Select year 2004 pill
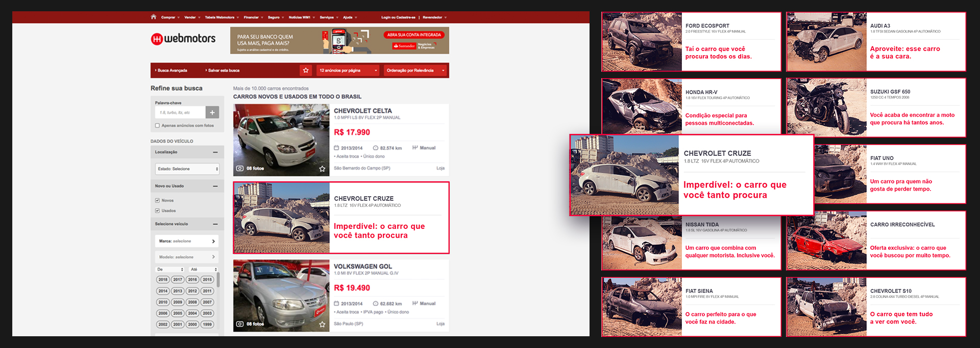 pyautogui.click(x=192, y=313)
